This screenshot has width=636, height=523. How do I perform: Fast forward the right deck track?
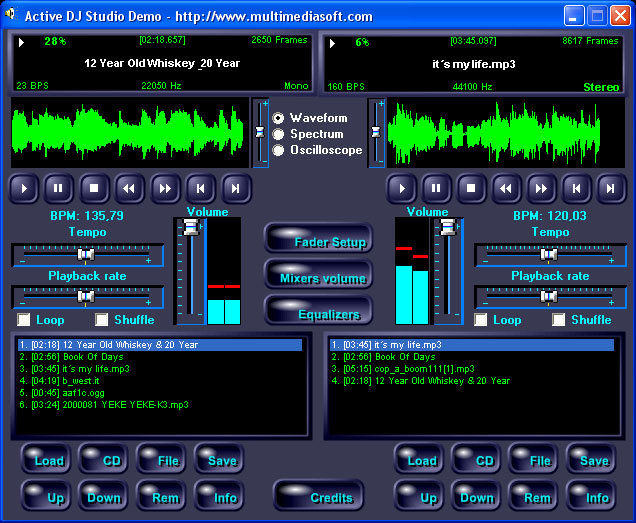(x=540, y=187)
